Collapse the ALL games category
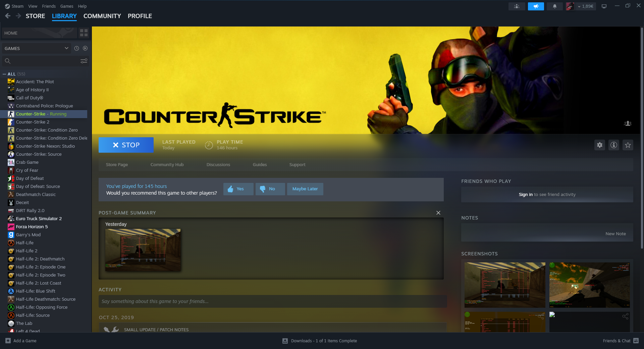Viewport: 644px width, 349px height. [x=4, y=74]
